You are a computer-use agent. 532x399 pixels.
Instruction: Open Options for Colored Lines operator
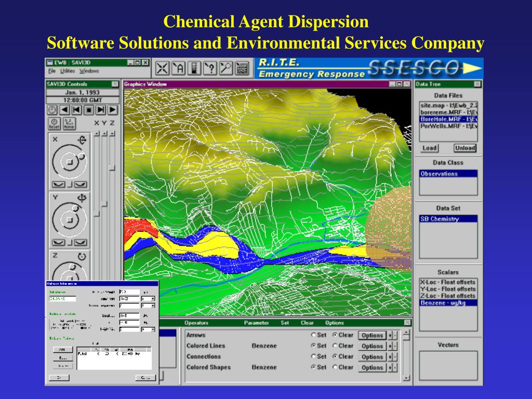[x=372, y=346]
